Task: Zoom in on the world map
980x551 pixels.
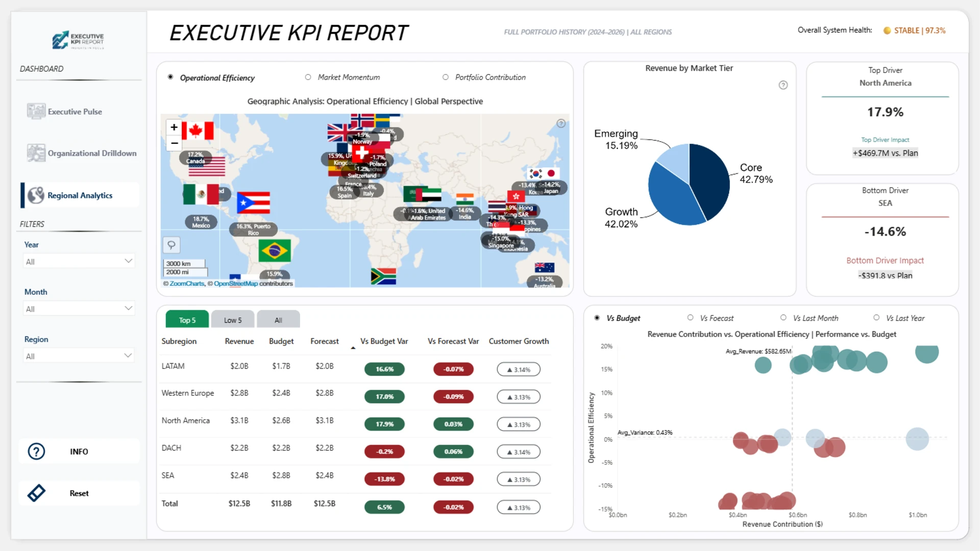Action: coord(174,127)
